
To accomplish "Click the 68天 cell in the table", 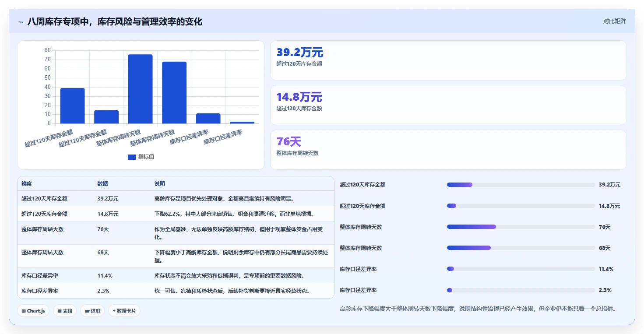I will [x=103, y=253].
